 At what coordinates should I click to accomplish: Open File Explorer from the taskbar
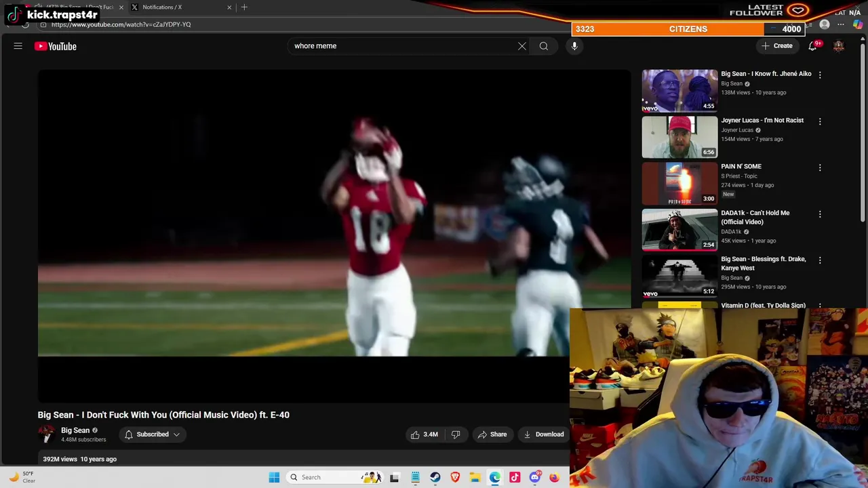tap(475, 477)
